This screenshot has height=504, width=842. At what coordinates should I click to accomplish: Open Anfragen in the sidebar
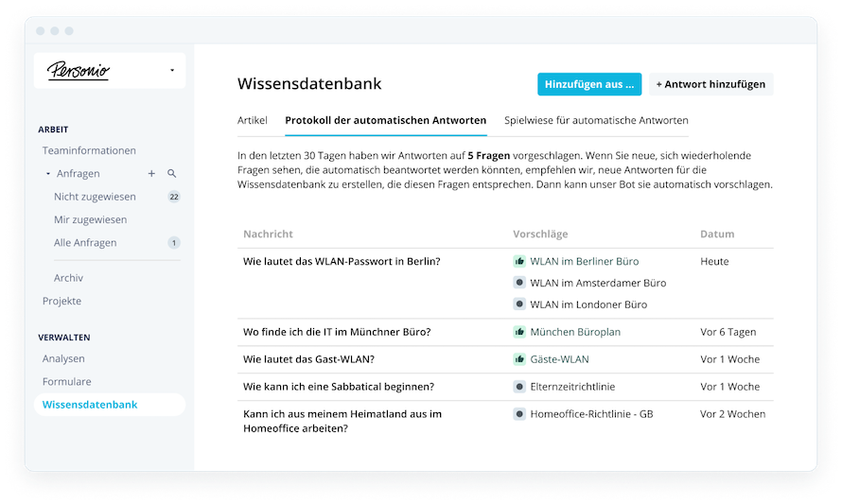pyautogui.click(x=79, y=174)
